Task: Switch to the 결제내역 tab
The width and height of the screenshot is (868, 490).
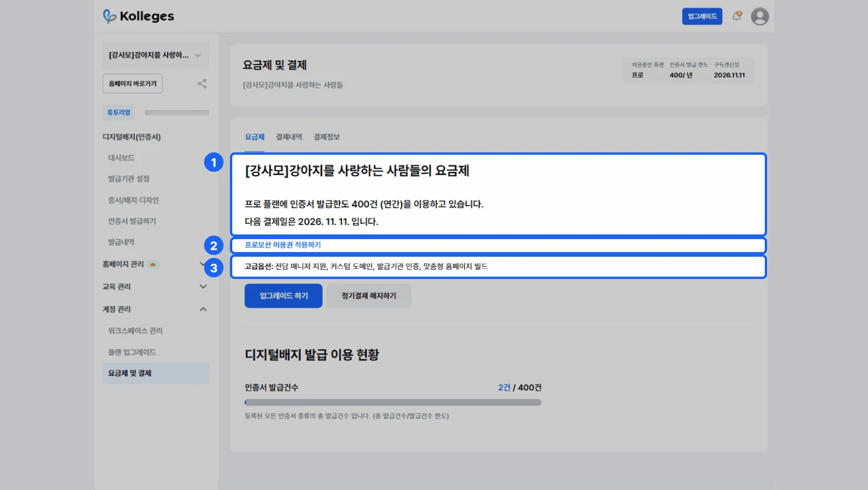Action: coord(289,137)
